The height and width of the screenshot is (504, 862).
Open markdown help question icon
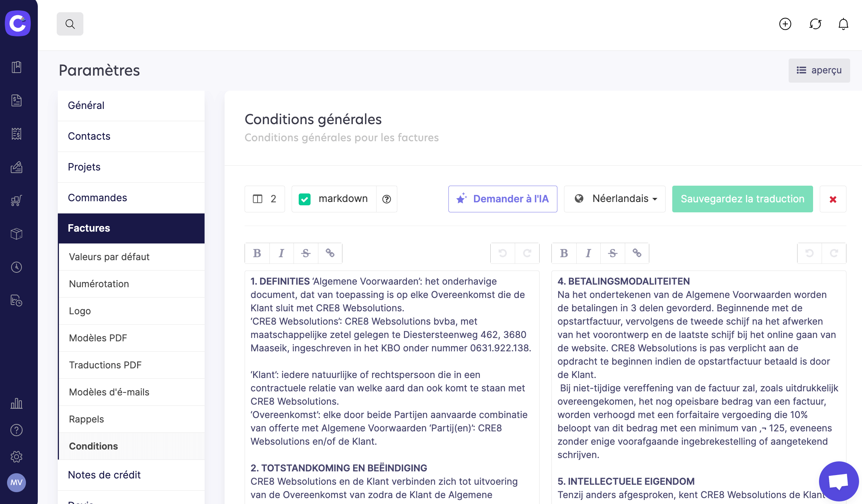[387, 199]
